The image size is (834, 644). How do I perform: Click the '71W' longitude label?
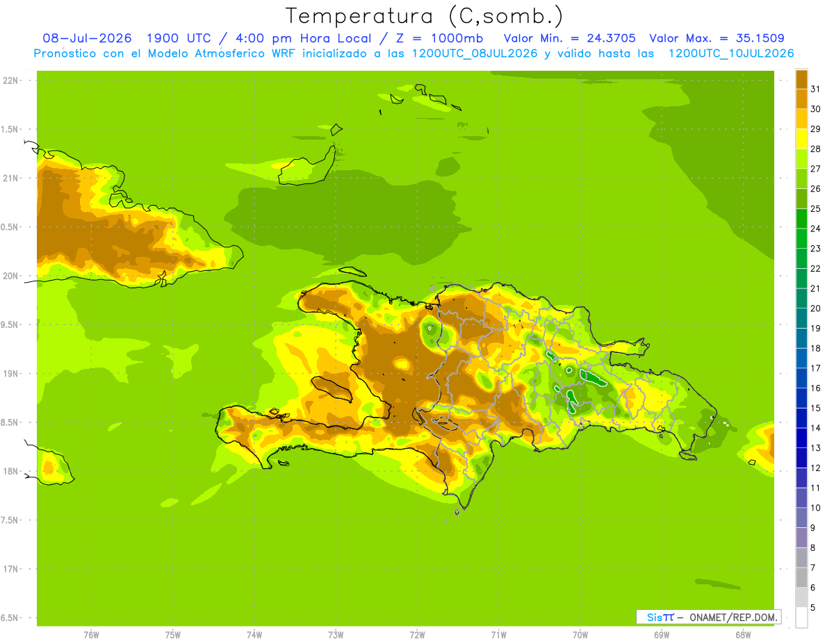(x=498, y=635)
